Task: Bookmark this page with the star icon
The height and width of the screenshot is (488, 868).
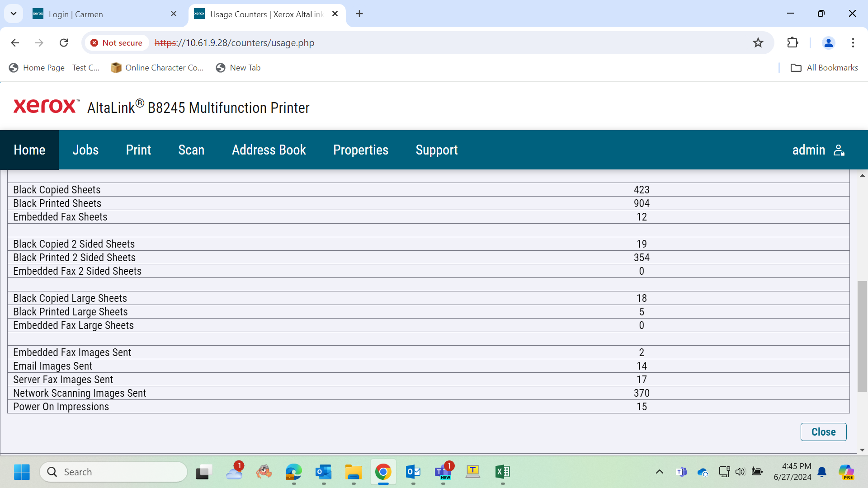Action: click(758, 43)
